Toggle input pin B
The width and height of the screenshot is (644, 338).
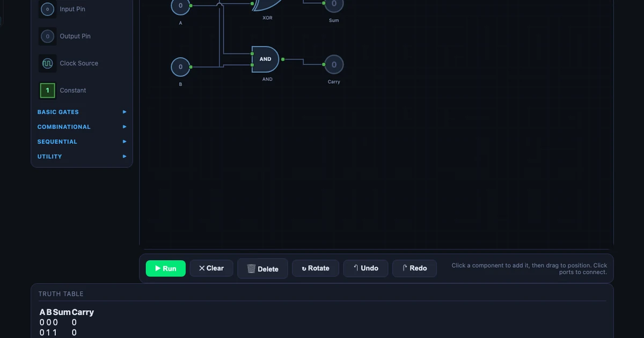(x=180, y=67)
